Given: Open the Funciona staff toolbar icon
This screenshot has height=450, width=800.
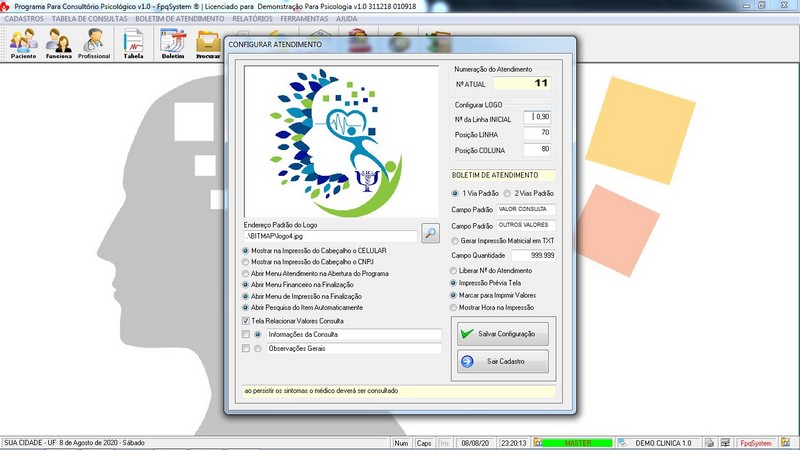Looking at the screenshot, I should click(58, 44).
